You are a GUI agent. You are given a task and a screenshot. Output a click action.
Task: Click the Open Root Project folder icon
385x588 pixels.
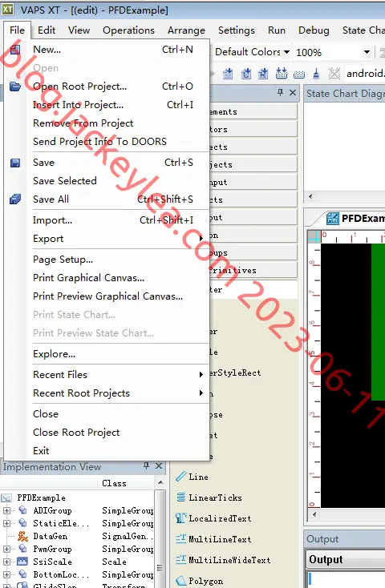pos(15,87)
